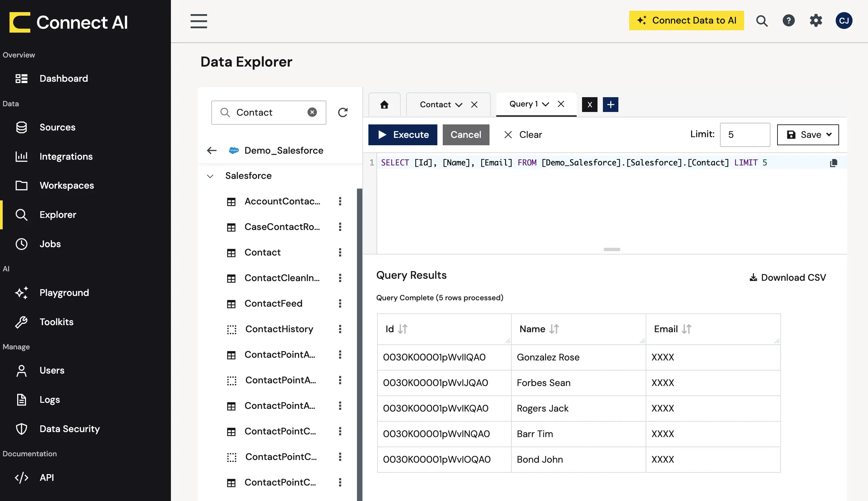This screenshot has width=868, height=501.
Task: Open the Save dropdown
Action: point(808,134)
